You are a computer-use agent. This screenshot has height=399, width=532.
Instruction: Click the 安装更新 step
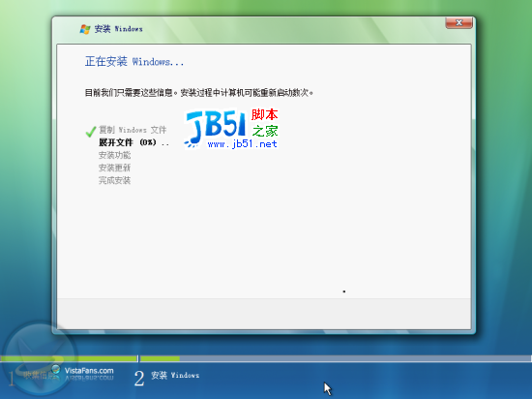click(115, 168)
